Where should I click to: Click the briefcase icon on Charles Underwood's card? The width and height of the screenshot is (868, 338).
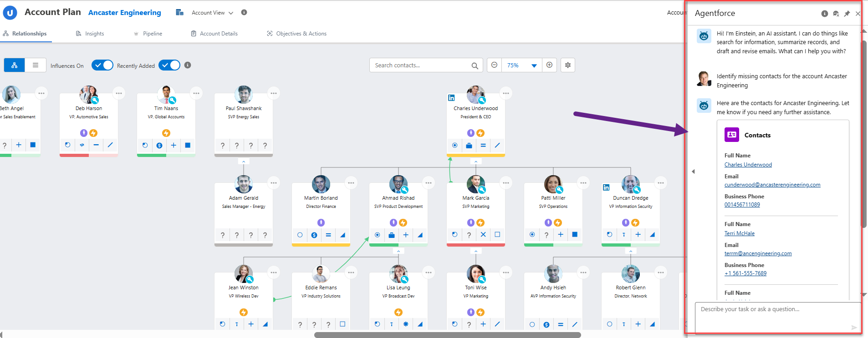click(469, 146)
